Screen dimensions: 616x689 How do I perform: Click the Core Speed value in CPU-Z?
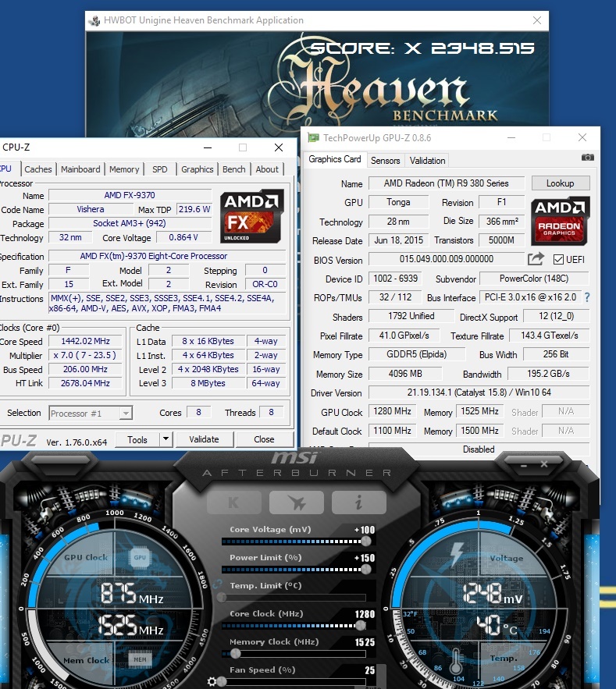click(x=85, y=341)
